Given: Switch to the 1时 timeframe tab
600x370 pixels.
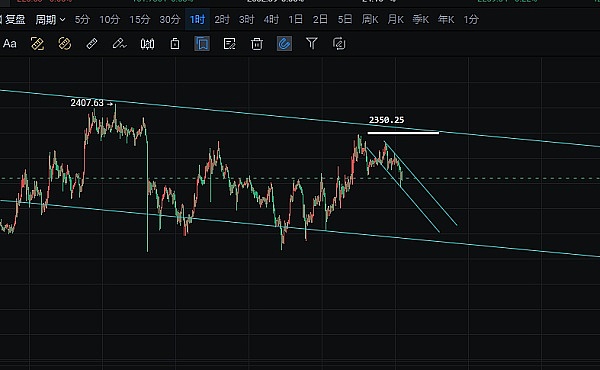Looking at the screenshot, I should click(197, 20).
